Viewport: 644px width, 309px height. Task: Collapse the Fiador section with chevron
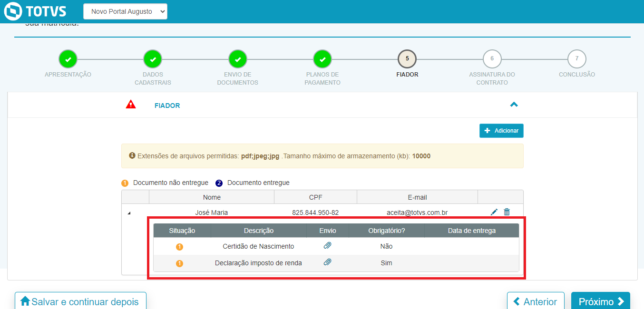coord(514,105)
